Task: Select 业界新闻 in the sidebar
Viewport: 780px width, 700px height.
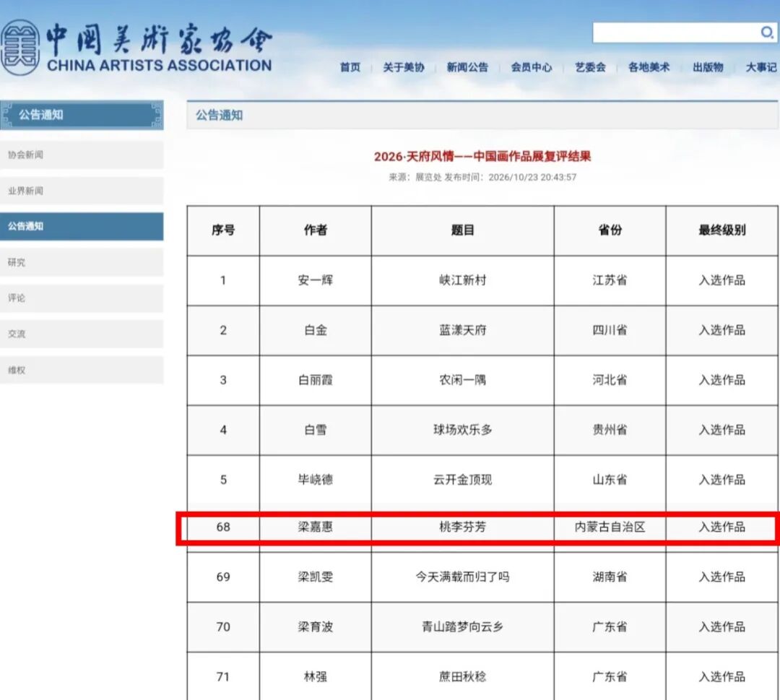Action: [82, 191]
